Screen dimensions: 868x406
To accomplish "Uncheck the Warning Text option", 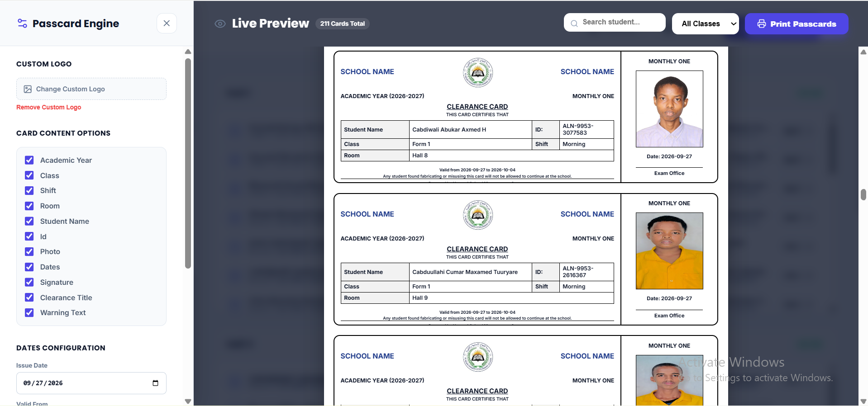I will (29, 312).
